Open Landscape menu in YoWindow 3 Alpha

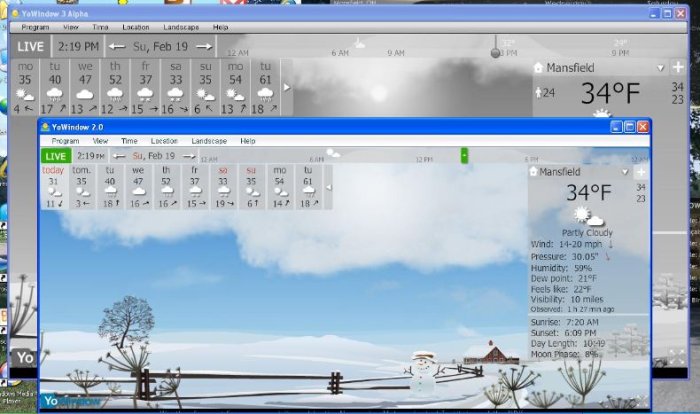point(181,27)
